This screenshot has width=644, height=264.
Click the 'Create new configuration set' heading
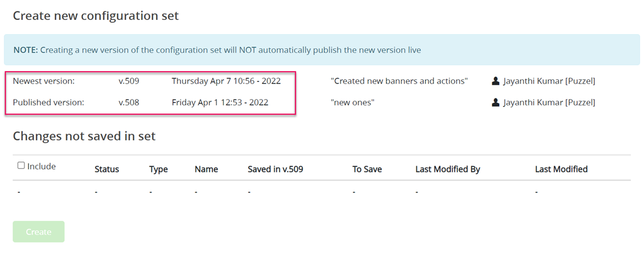pos(96,16)
